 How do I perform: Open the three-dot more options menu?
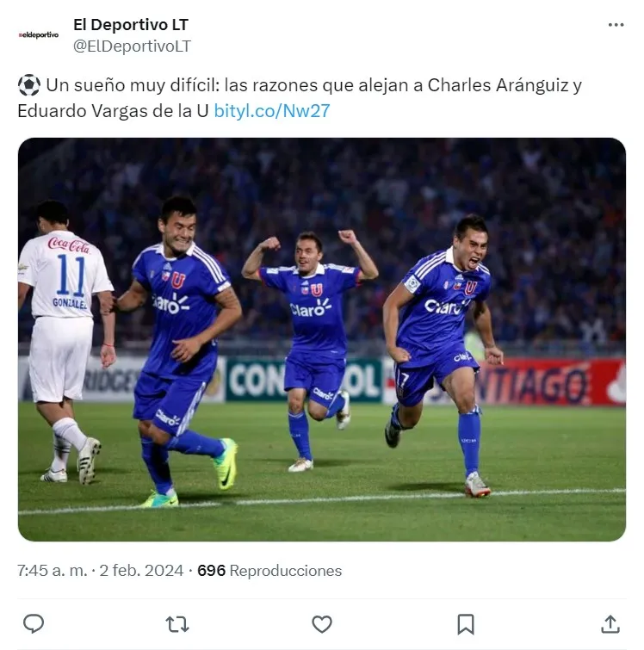pos(616,25)
